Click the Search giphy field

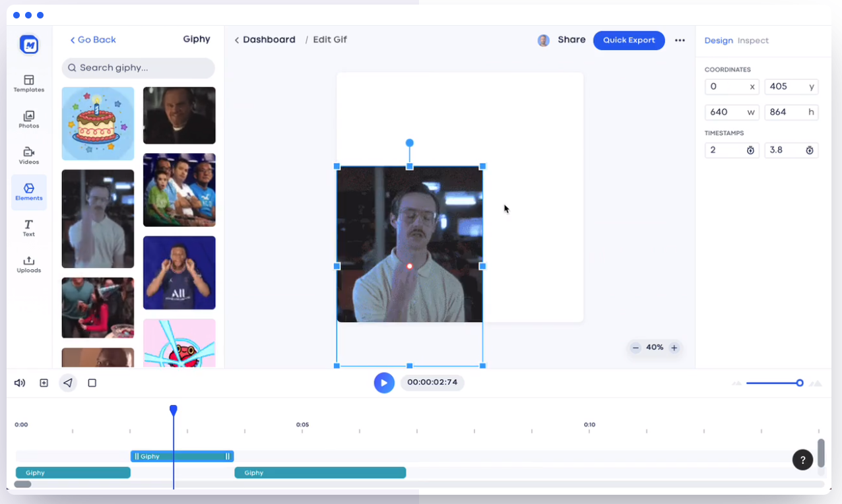pos(139,68)
